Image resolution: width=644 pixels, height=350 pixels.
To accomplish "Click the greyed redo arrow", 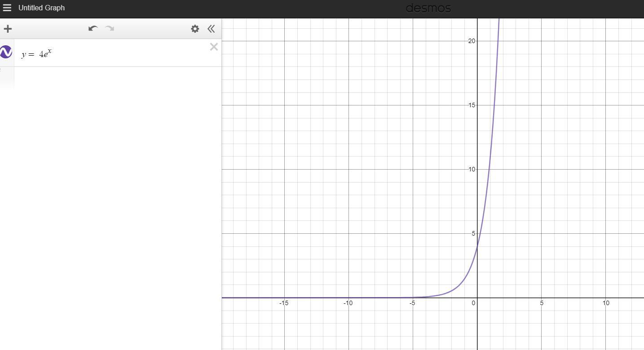I will [110, 28].
